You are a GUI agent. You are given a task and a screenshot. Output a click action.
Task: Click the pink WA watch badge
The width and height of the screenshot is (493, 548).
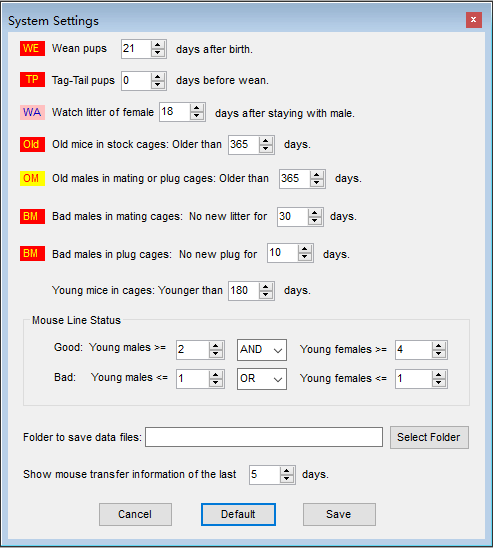[x=32, y=112]
